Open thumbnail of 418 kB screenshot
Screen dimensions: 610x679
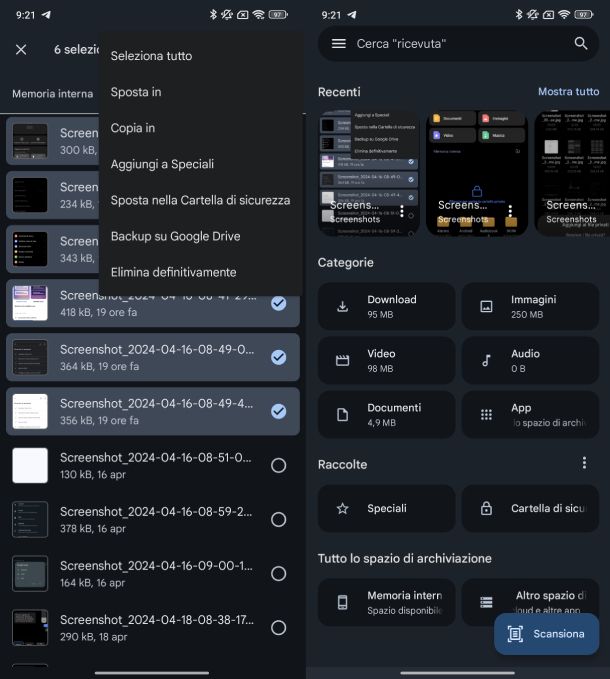click(x=30, y=303)
